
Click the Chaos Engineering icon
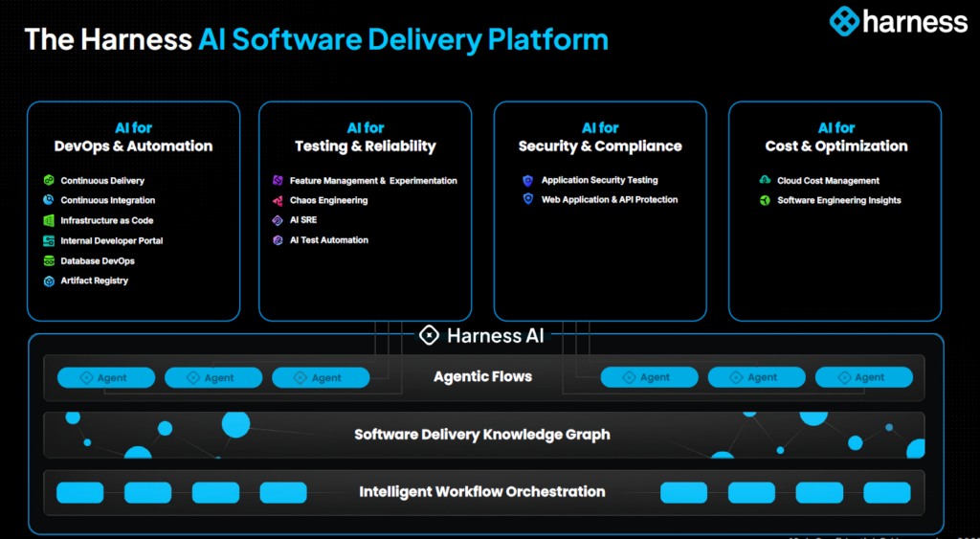pos(278,200)
